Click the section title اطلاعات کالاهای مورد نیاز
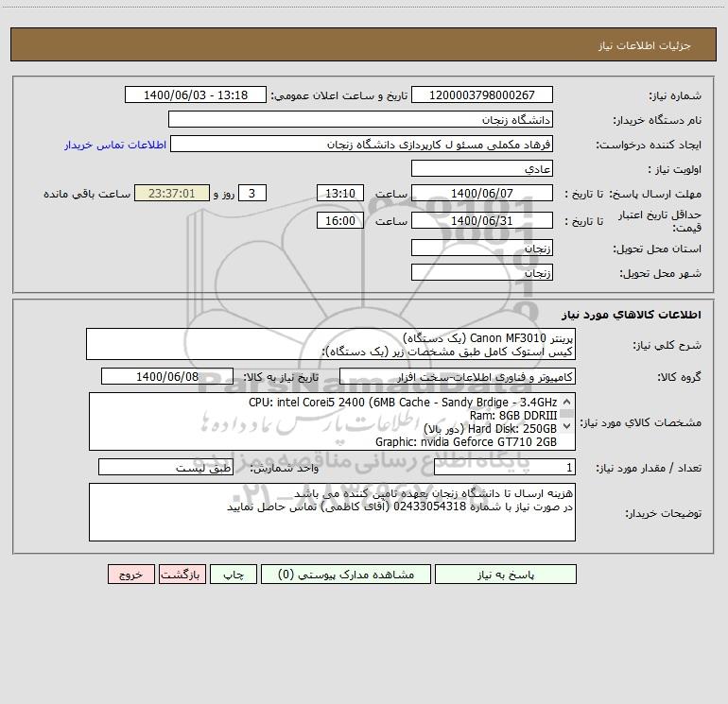The height and width of the screenshot is (704, 728). (x=631, y=315)
